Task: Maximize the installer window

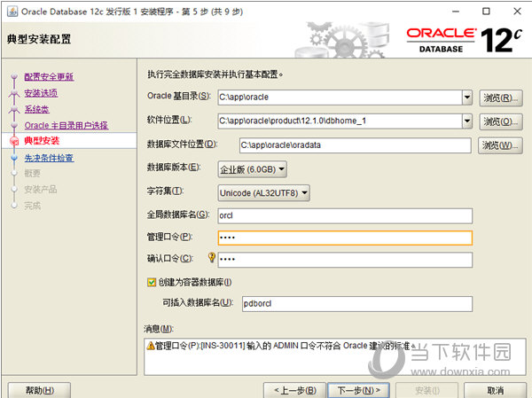Action: click(486, 12)
